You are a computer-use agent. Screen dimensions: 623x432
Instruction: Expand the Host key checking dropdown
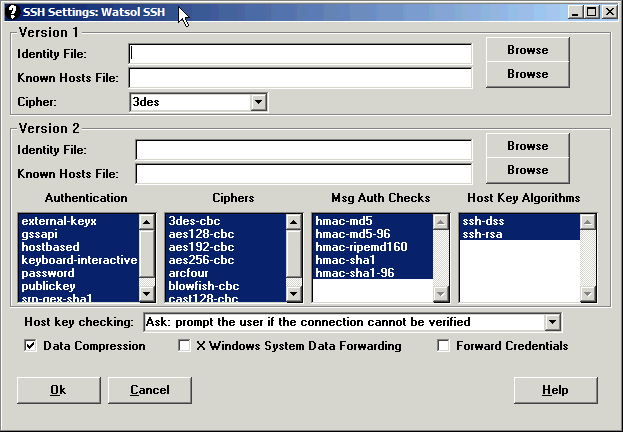tap(551, 322)
